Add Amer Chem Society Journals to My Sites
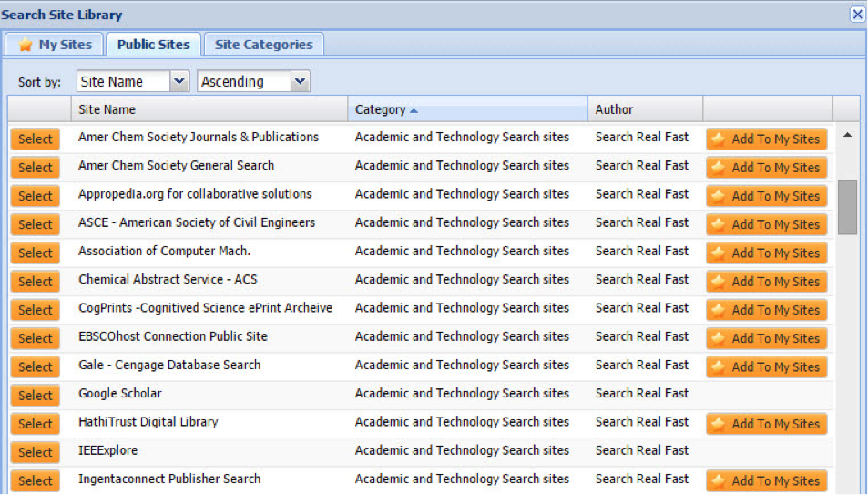 (x=767, y=139)
